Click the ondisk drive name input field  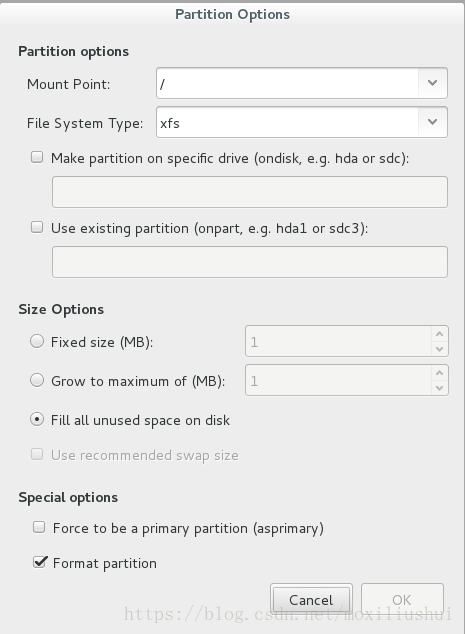250,192
